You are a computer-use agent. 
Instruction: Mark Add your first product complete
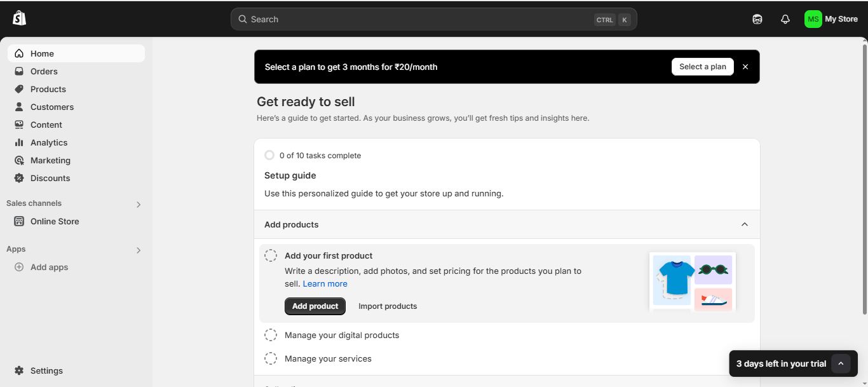tap(271, 255)
